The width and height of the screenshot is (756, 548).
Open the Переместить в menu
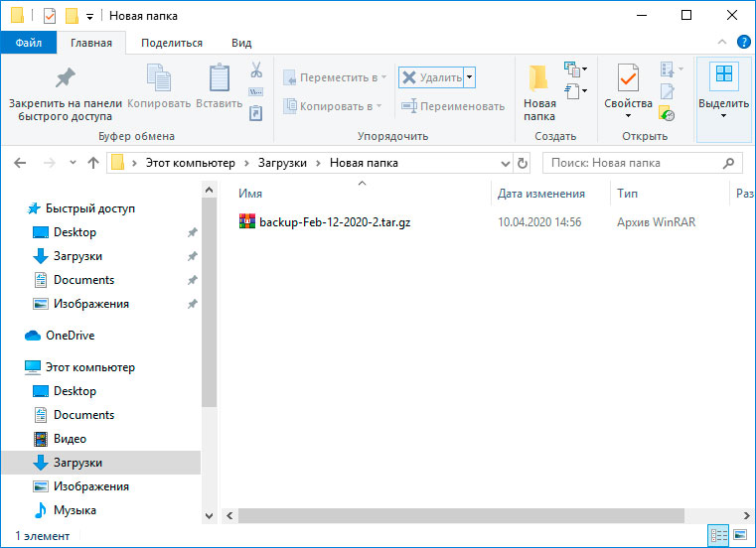[x=335, y=77]
